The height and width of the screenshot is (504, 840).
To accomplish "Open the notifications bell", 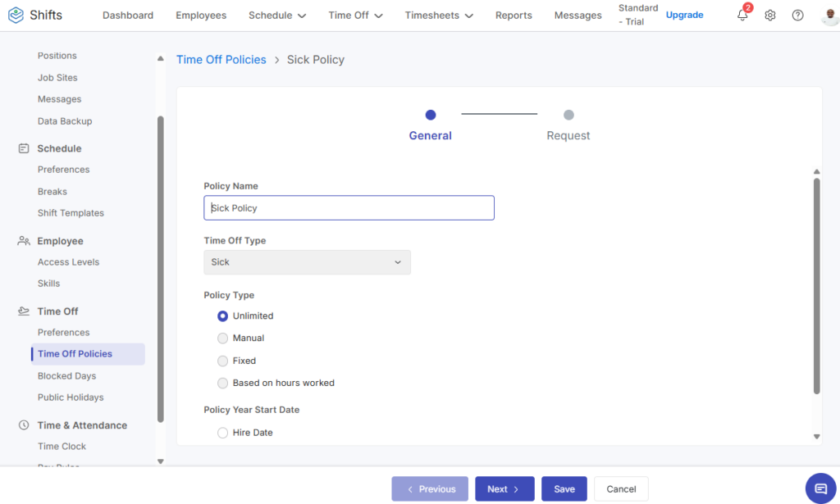I will [x=742, y=15].
